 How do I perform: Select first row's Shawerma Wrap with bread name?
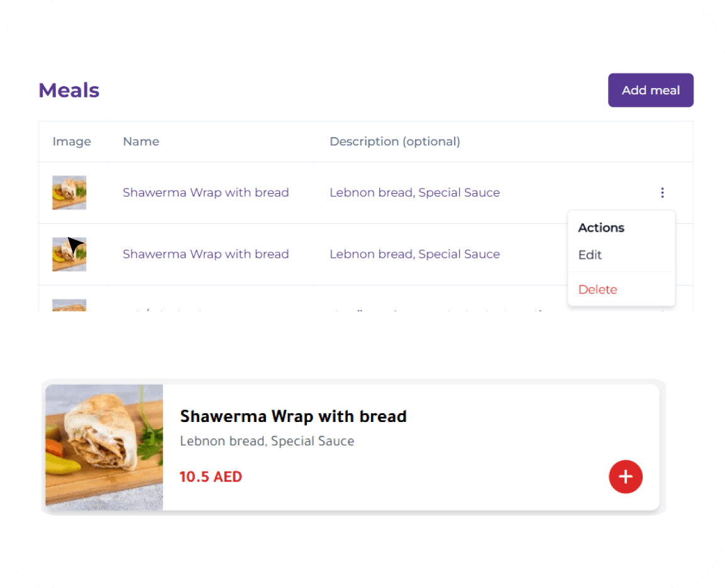206,192
